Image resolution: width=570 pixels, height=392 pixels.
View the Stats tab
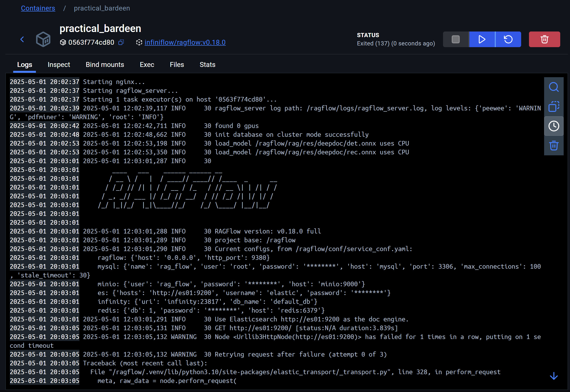207,64
